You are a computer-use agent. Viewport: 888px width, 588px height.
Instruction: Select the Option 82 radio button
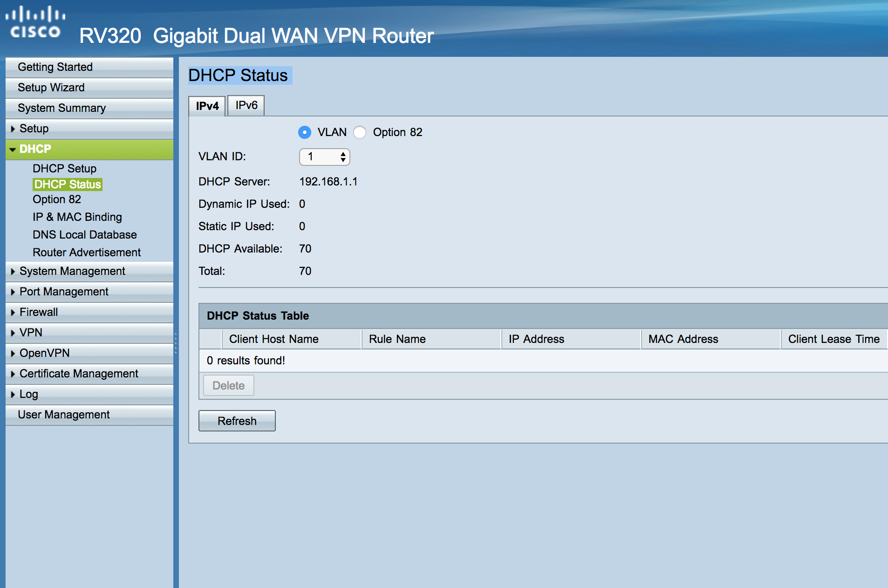(x=360, y=132)
